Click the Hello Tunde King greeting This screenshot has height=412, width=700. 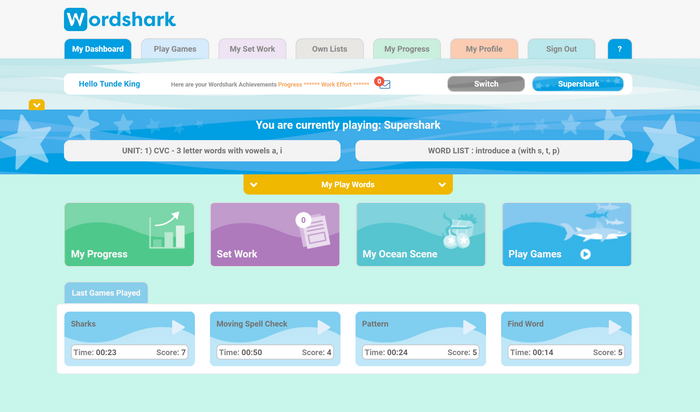[x=109, y=84]
